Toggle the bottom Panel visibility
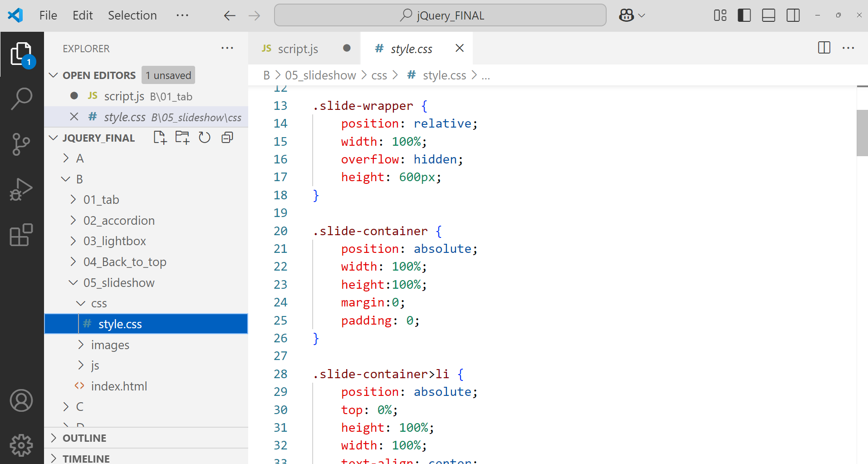The image size is (868, 464). (x=769, y=15)
